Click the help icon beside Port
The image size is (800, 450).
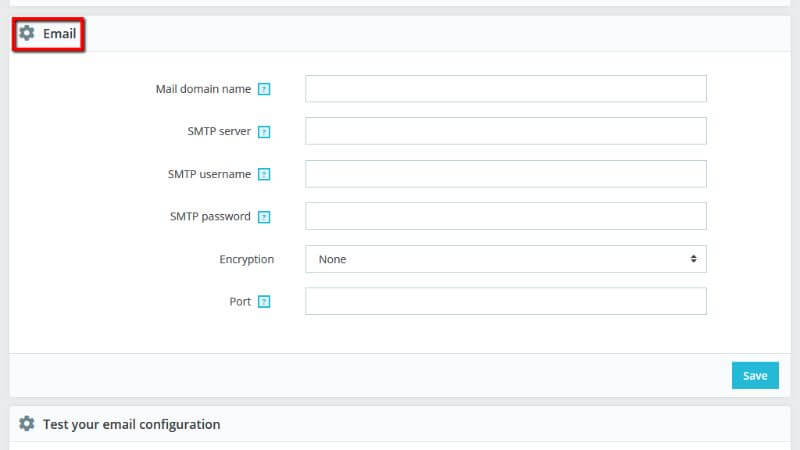[264, 302]
